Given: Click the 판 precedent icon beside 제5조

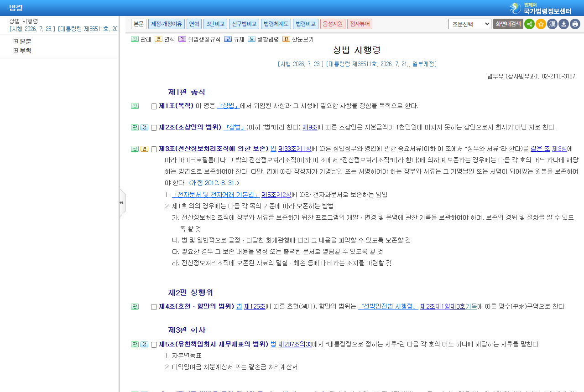Looking at the screenshot, I should click(x=135, y=345).
